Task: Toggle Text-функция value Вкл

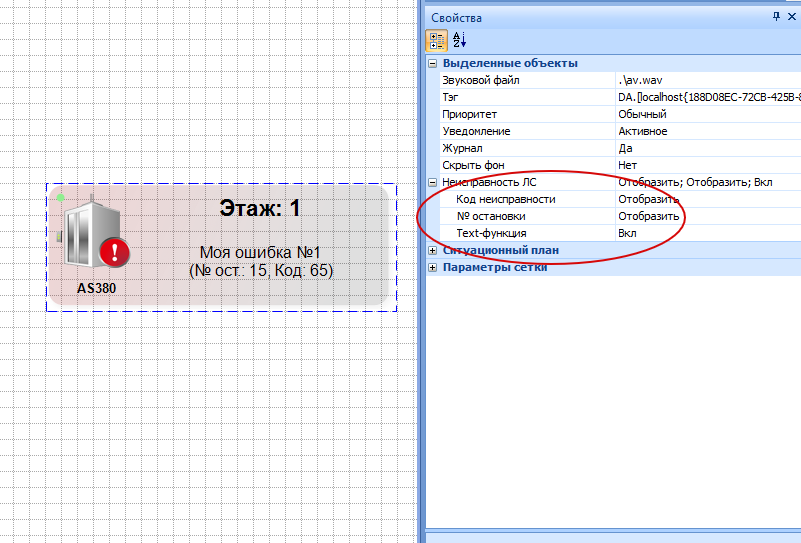Action: point(707,233)
